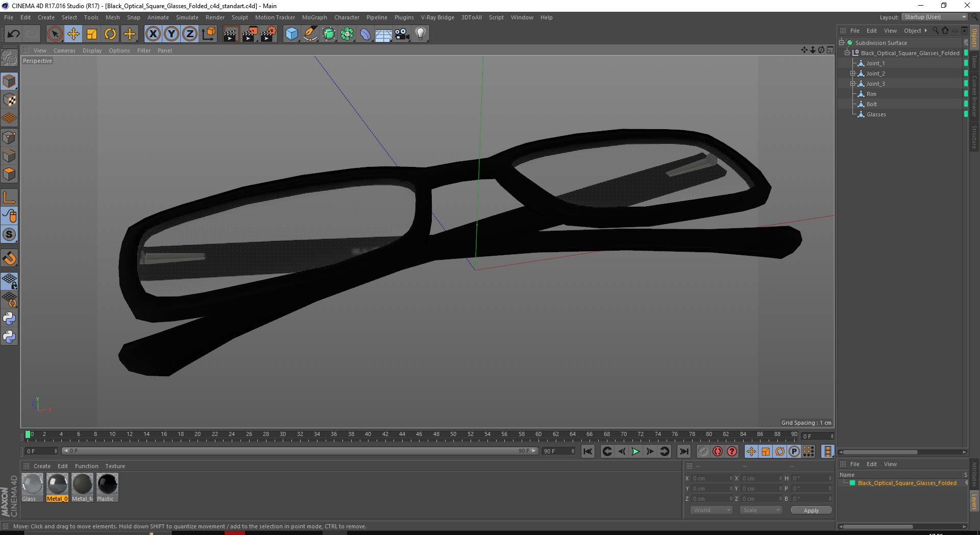Viewport: 980px width, 535px height.
Task: Toggle Y axis lock
Action: pos(171,34)
